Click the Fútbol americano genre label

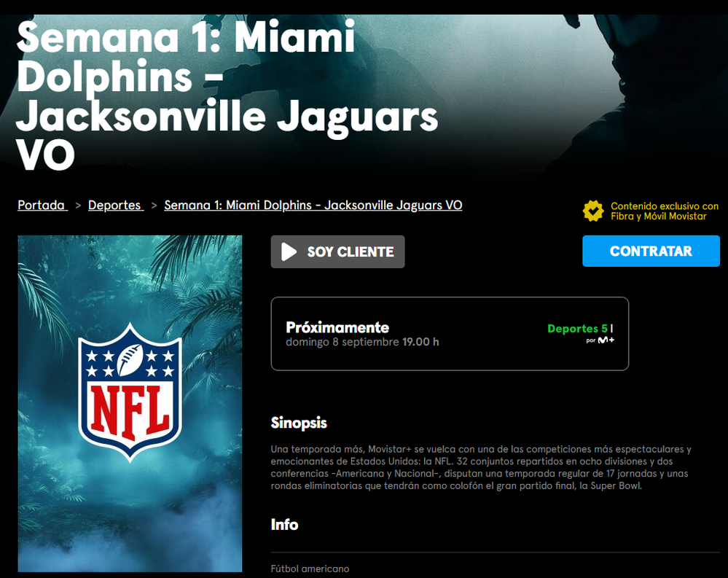310,569
